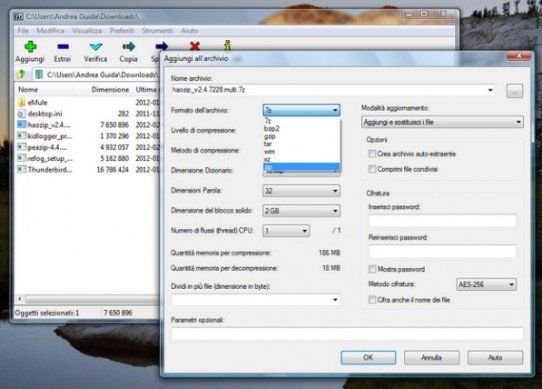The width and height of the screenshot is (542, 389).
Task: Choose zip from the format dropdown list
Action: [301, 167]
